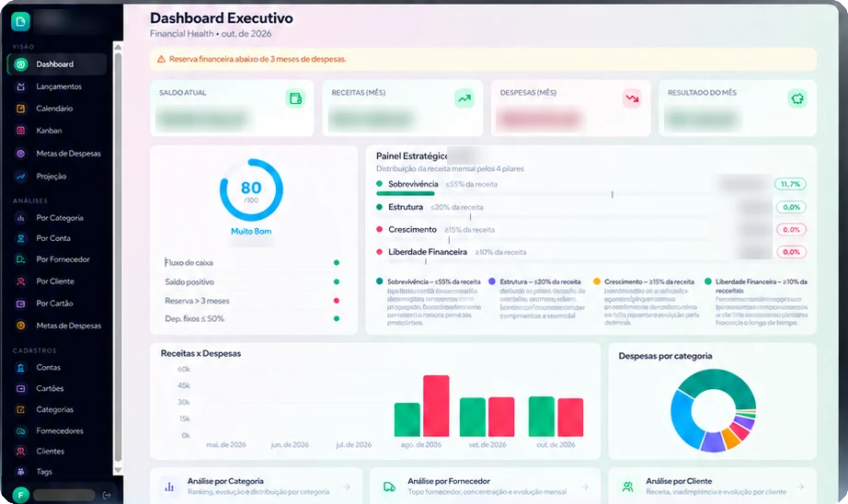Viewport: 848px width, 504px height.
Task: Open the Lançamentos menu item
Action: coord(57,86)
